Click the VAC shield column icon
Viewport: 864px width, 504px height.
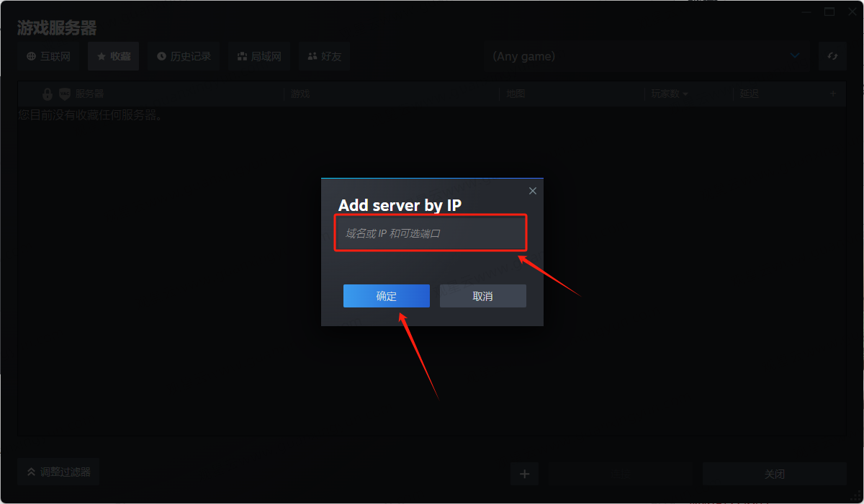click(65, 94)
